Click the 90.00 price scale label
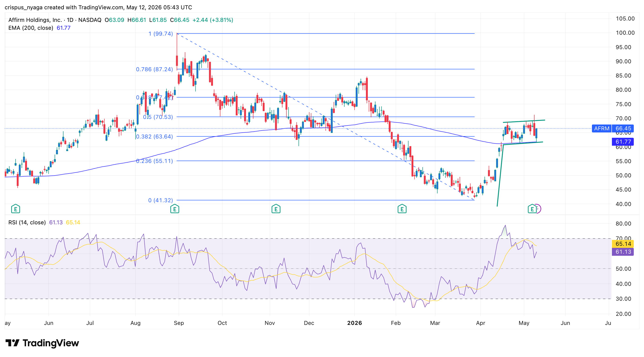The width and height of the screenshot is (644, 357). click(x=623, y=61)
